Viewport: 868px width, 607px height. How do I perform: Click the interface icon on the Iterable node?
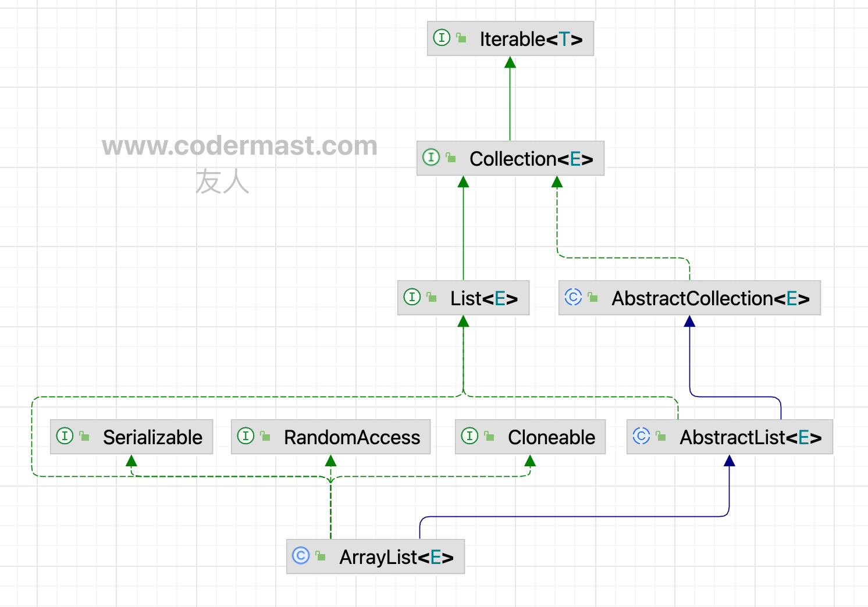[442, 38]
